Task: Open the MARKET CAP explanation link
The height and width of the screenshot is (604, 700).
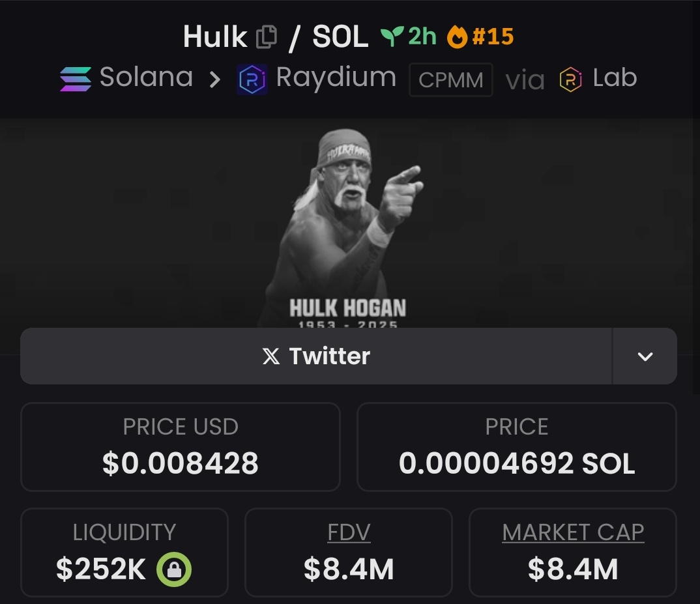Action: [x=573, y=532]
